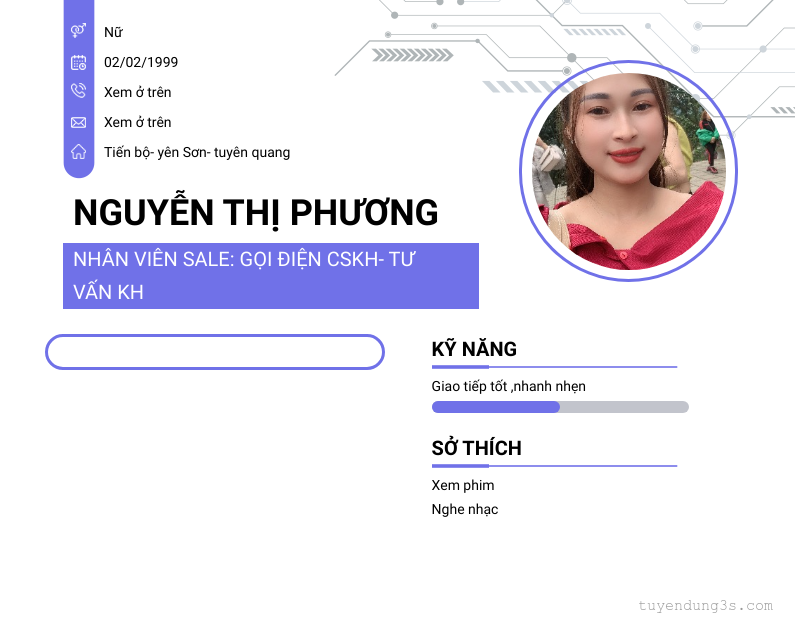Select the circular profile photo

pyautogui.click(x=628, y=171)
